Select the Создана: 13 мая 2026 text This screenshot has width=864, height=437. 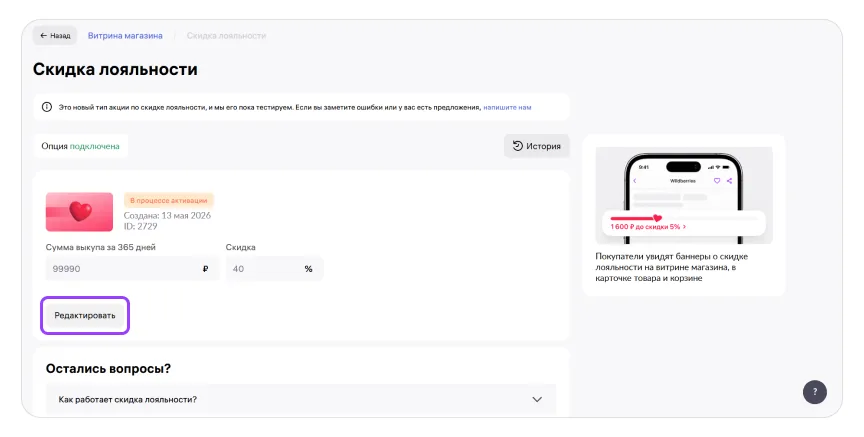[x=167, y=215]
